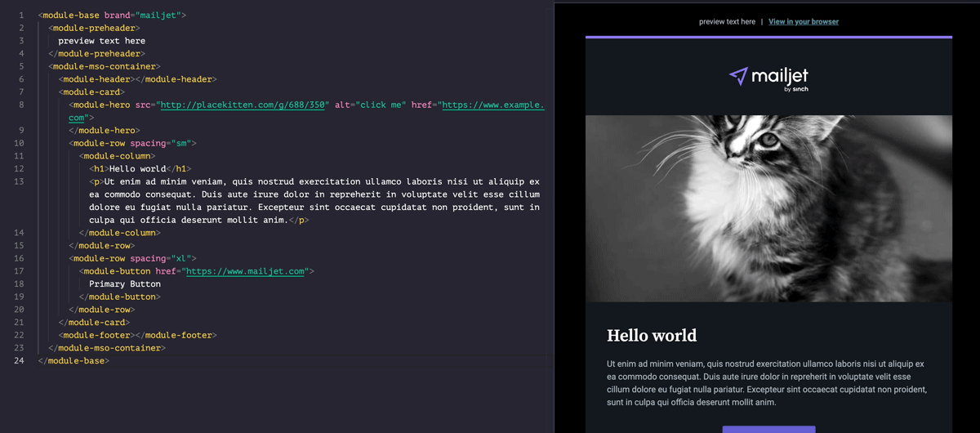The width and height of the screenshot is (980, 433).
Task: Click the <p> paragraph text on line 13
Action: pyautogui.click(x=314, y=201)
